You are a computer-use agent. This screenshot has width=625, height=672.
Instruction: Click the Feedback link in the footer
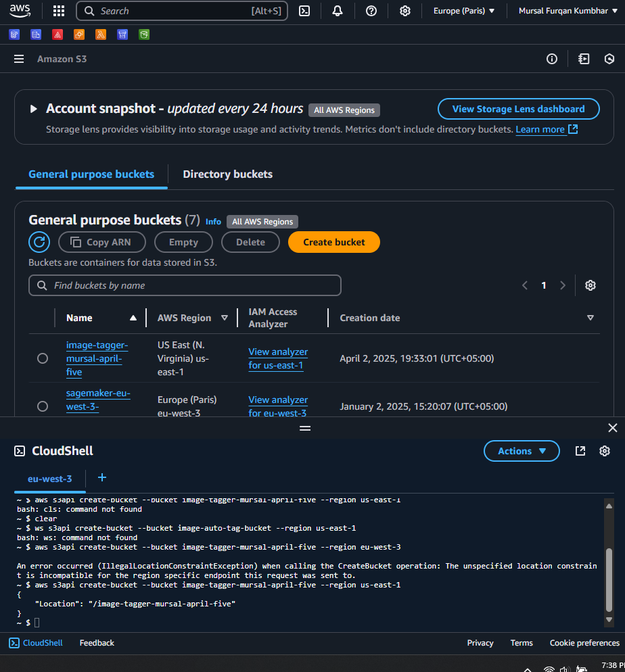97,643
